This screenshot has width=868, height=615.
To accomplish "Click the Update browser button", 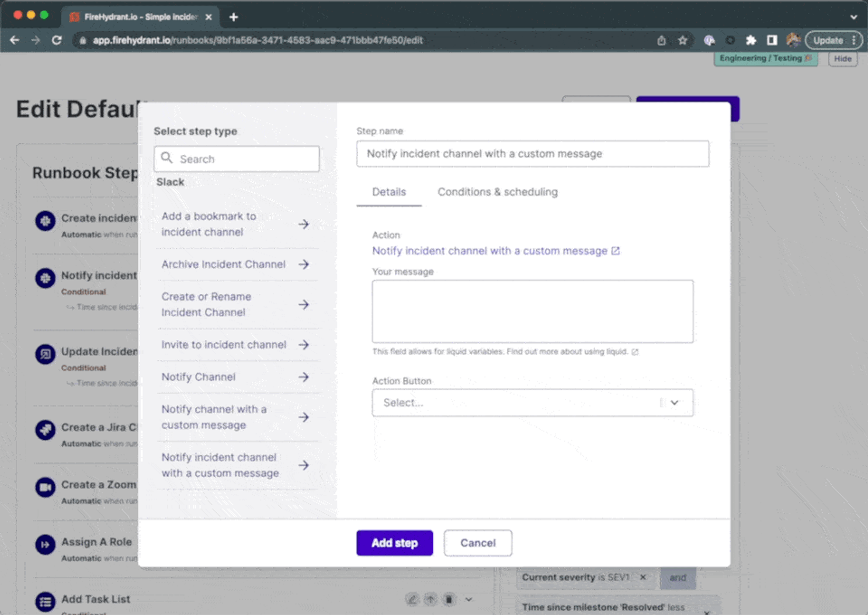I will click(x=833, y=40).
